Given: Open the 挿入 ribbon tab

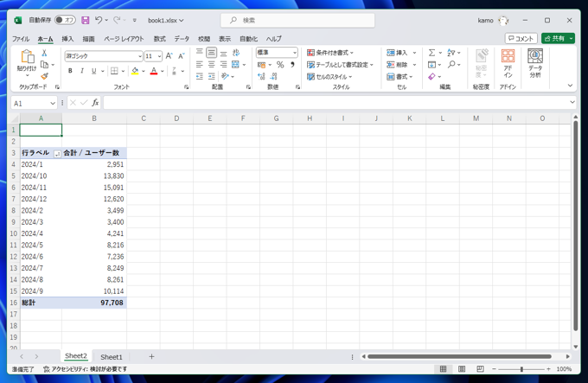Looking at the screenshot, I should (67, 39).
